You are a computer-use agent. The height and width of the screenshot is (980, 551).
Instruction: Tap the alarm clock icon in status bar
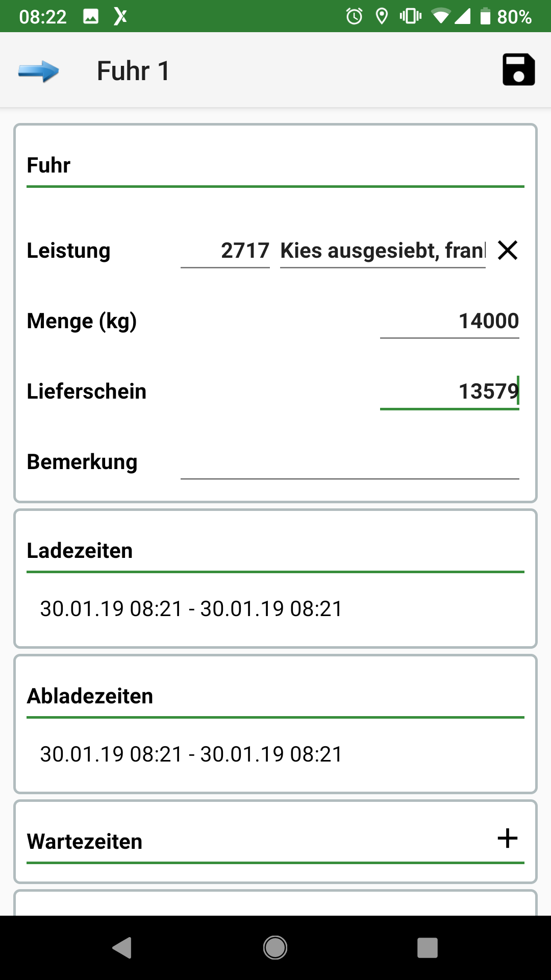click(354, 16)
